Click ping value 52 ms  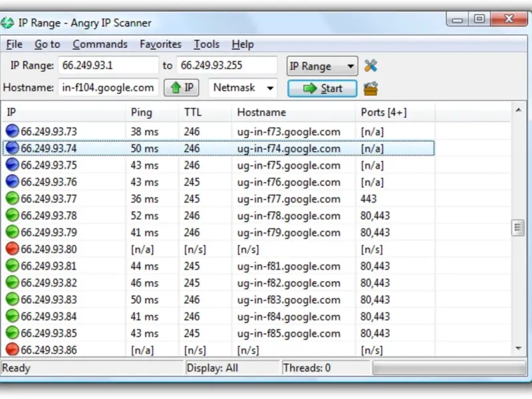(144, 215)
